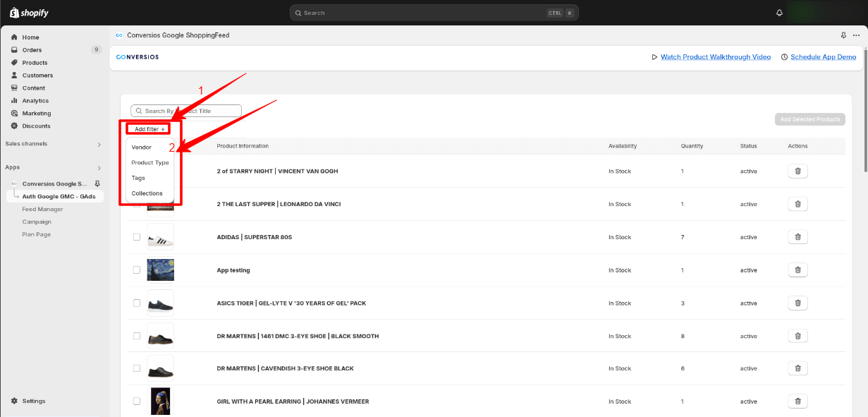Open the three-dot menu in app header

(855, 35)
